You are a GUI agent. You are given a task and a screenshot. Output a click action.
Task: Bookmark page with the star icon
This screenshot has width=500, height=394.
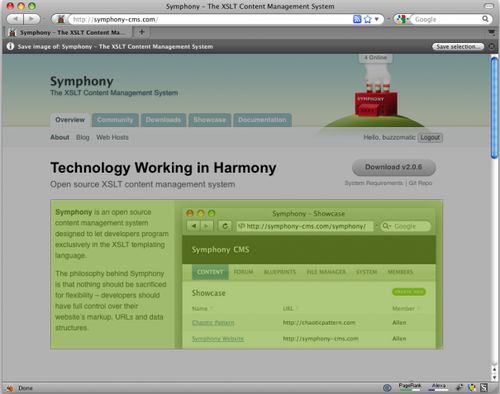tap(367, 19)
